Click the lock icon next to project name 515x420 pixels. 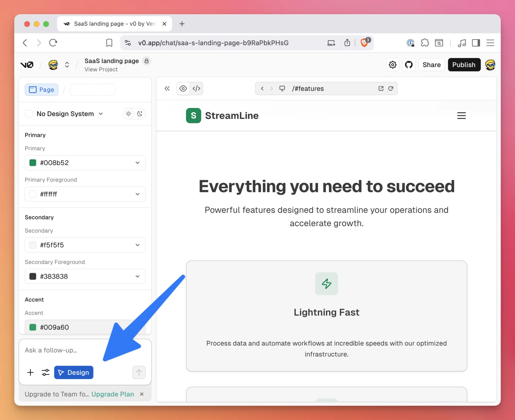pos(146,61)
